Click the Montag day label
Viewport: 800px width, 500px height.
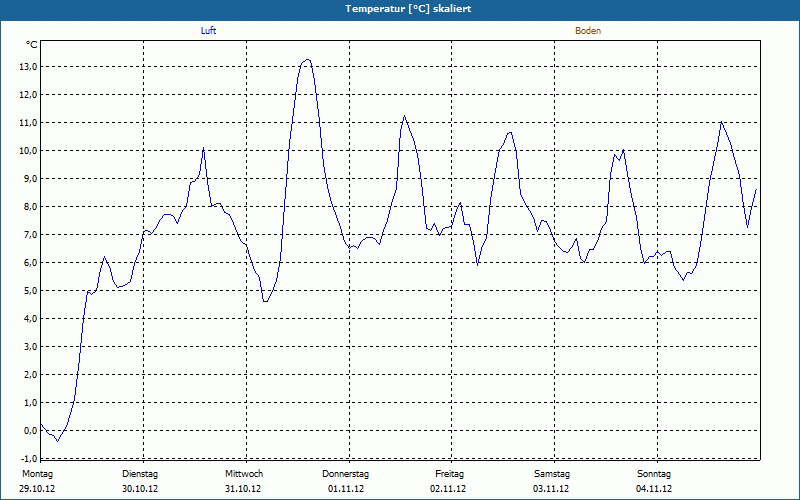(37, 474)
